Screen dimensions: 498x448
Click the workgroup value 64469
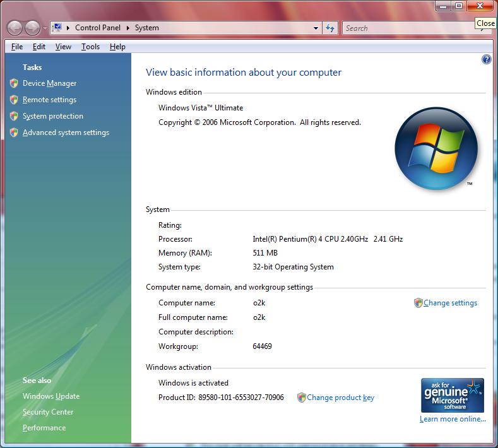pos(263,346)
